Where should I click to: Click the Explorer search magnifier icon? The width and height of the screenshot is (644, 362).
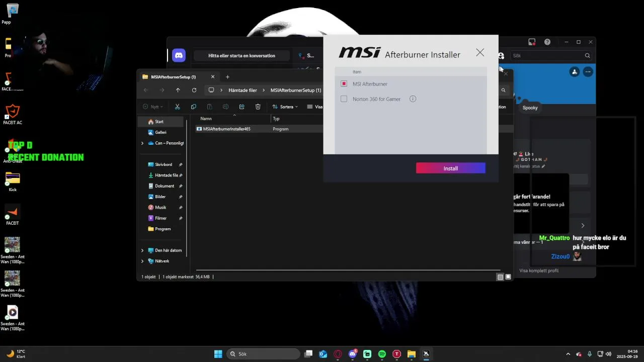pos(503,90)
